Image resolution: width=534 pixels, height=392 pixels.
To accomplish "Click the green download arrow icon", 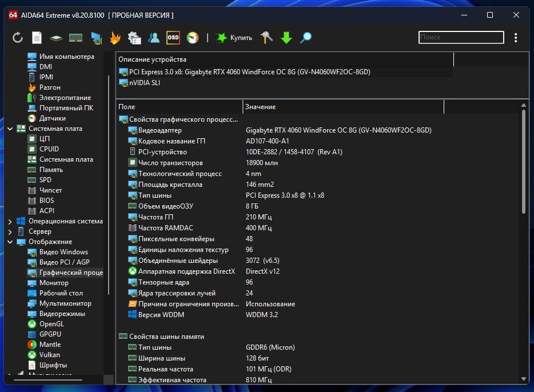I will pos(286,38).
